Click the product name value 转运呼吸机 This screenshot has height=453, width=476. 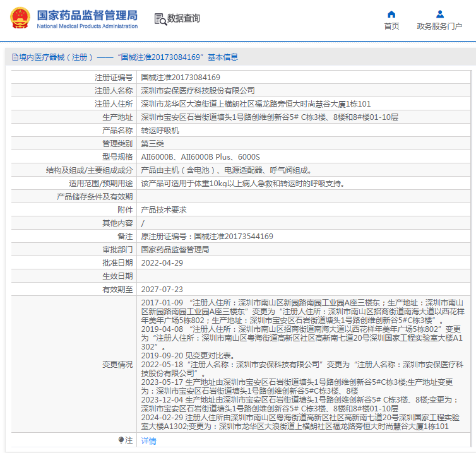click(160, 131)
